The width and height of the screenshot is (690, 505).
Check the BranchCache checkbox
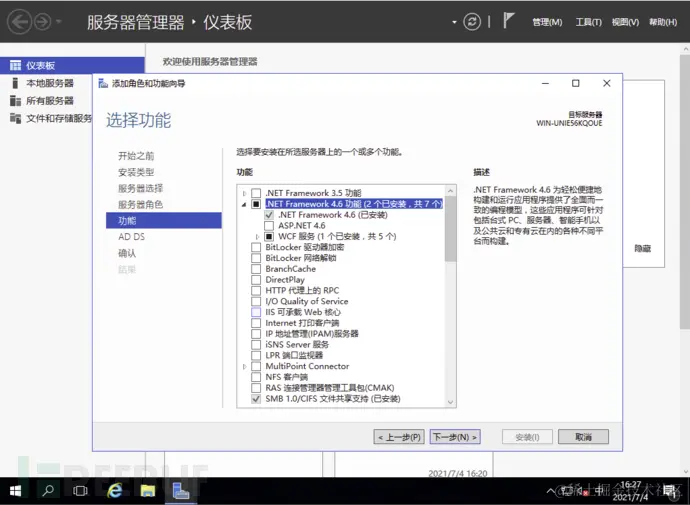pos(256,269)
